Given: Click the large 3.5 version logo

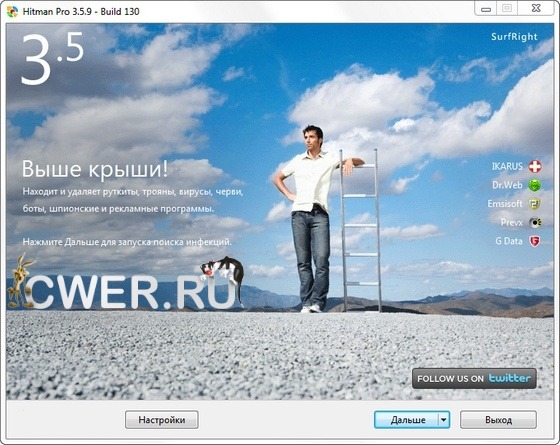Looking at the screenshot, I should pyautogui.click(x=52, y=58).
